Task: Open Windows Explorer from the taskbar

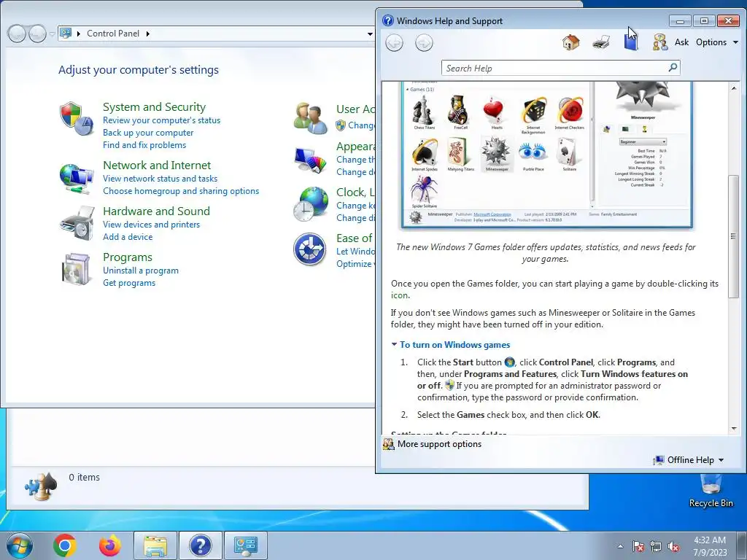Action: point(155,545)
